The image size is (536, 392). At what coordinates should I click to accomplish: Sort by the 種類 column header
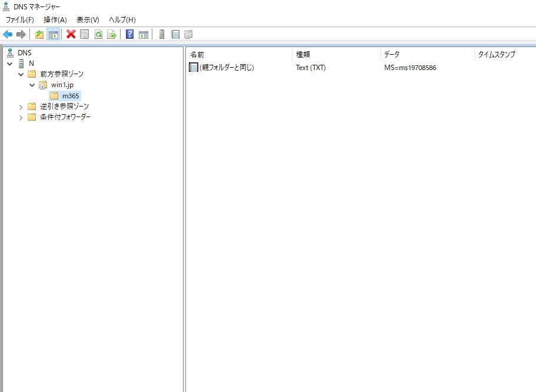pos(336,54)
